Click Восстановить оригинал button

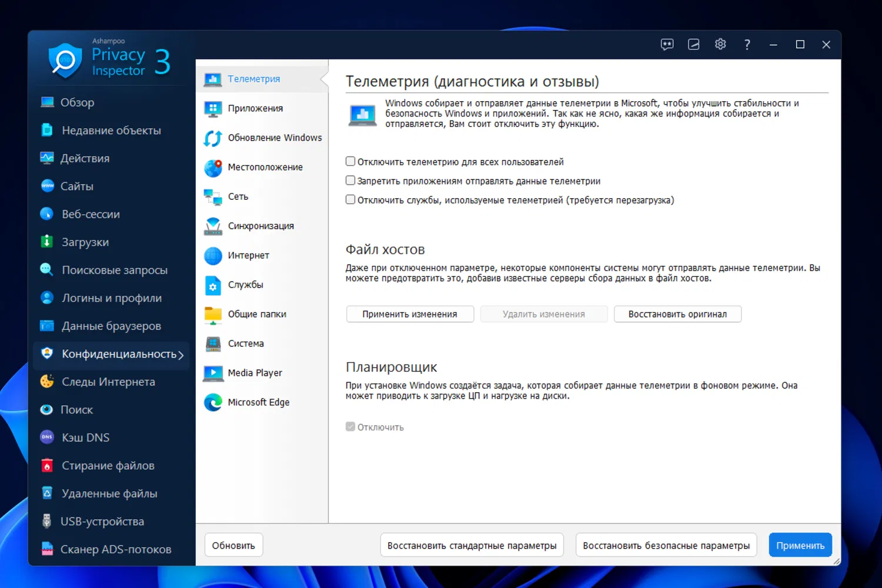click(677, 314)
